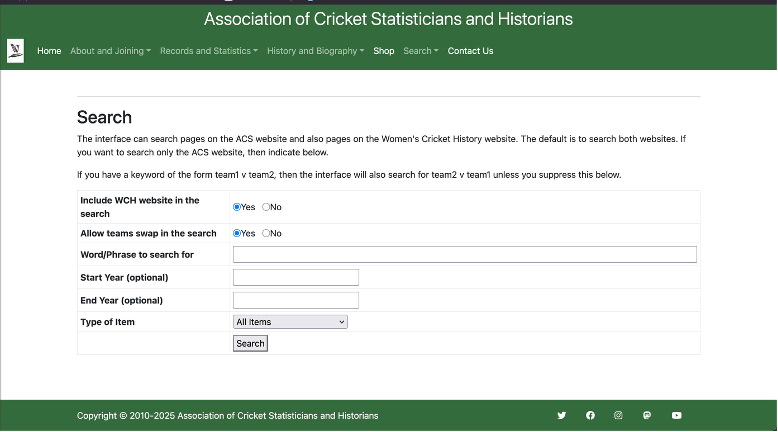Open the Contact Us page
Image resolution: width=778 pixels, height=432 pixels.
point(470,51)
